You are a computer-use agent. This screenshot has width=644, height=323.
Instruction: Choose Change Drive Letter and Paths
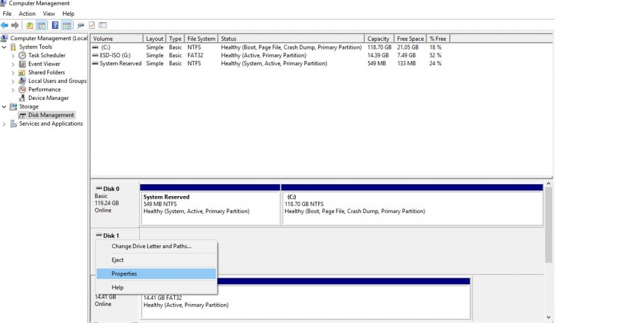156,246
